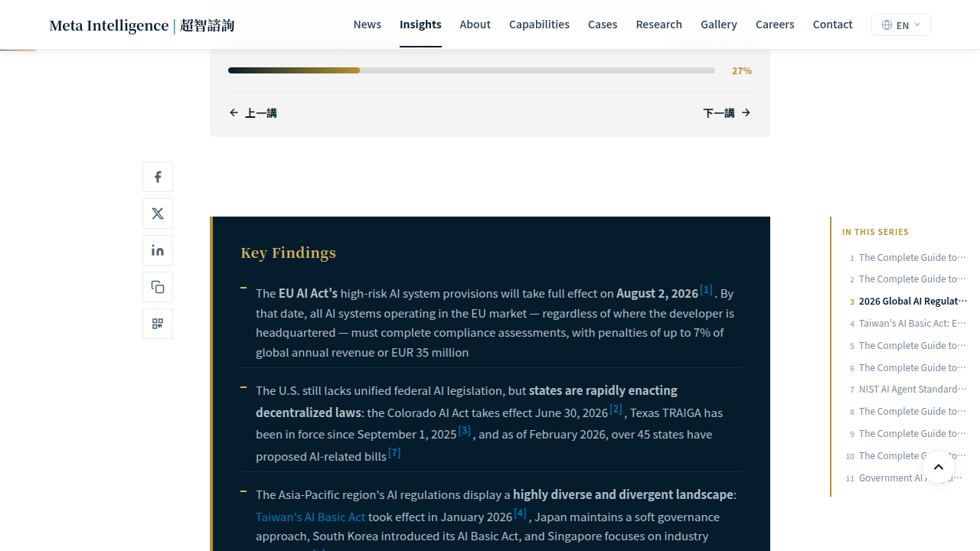This screenshot has width=980, height=551.
Task: Open series item 2 The Complete Guide
Action: point(906,279)
